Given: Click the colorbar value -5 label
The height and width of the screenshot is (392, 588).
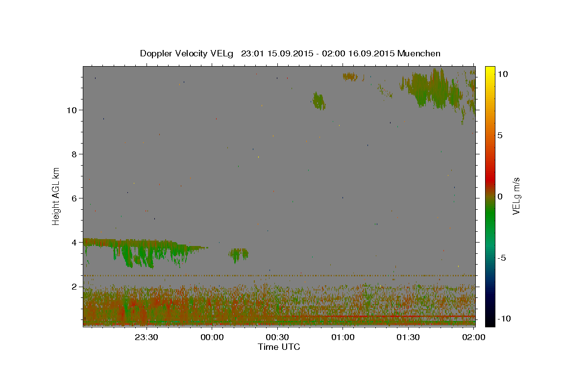Looking at the screenshot, I should [x=502, y=258].
